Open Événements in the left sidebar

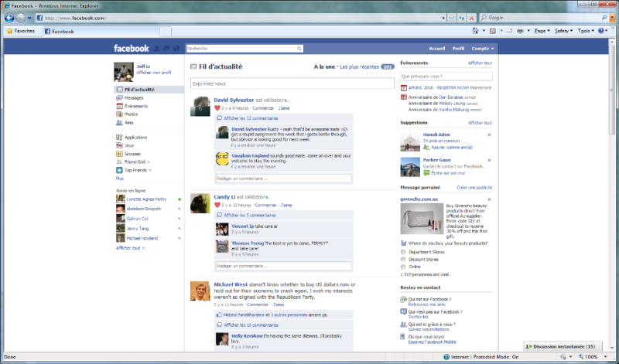(136, 106)
